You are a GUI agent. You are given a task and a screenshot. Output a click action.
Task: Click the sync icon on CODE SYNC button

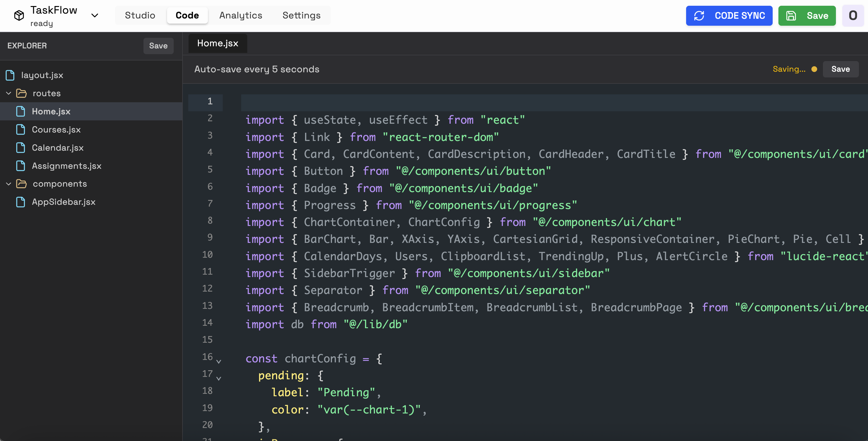coord(699,15)
